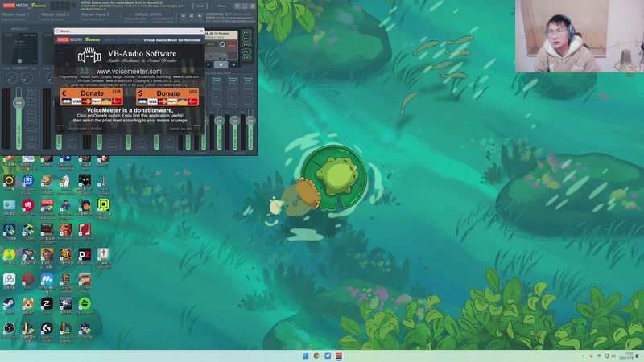The height and width of the screenshot is (362, 644).
Task: Mute the B2 bus in Master Section
Action: click(248, 105)
